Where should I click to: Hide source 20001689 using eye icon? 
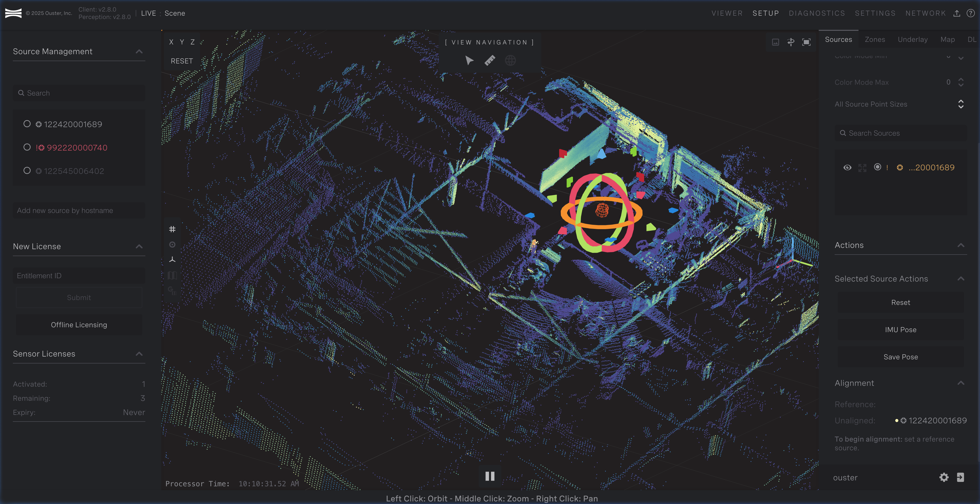tap(847, 167)
